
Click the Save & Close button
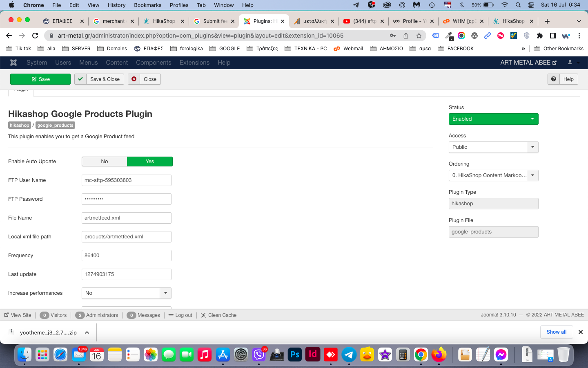(x=99, y=79)
